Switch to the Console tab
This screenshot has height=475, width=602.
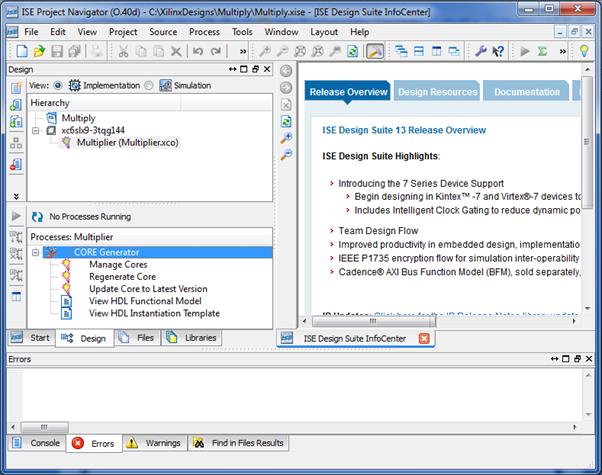(x=36, y=443)
